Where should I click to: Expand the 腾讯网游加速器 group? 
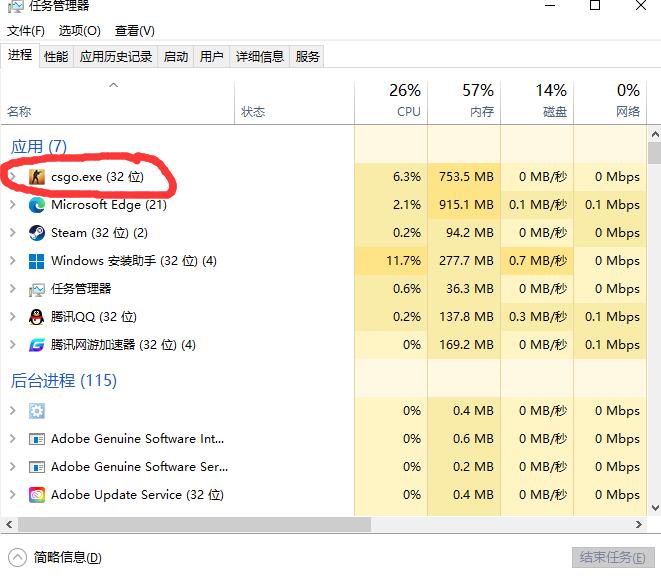pos(13,345)
